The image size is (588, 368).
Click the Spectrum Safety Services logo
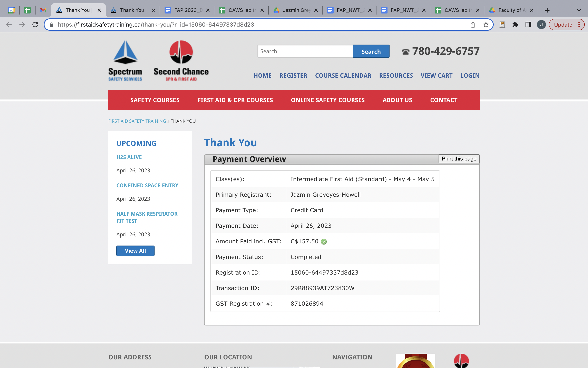(x=125, y=61)
